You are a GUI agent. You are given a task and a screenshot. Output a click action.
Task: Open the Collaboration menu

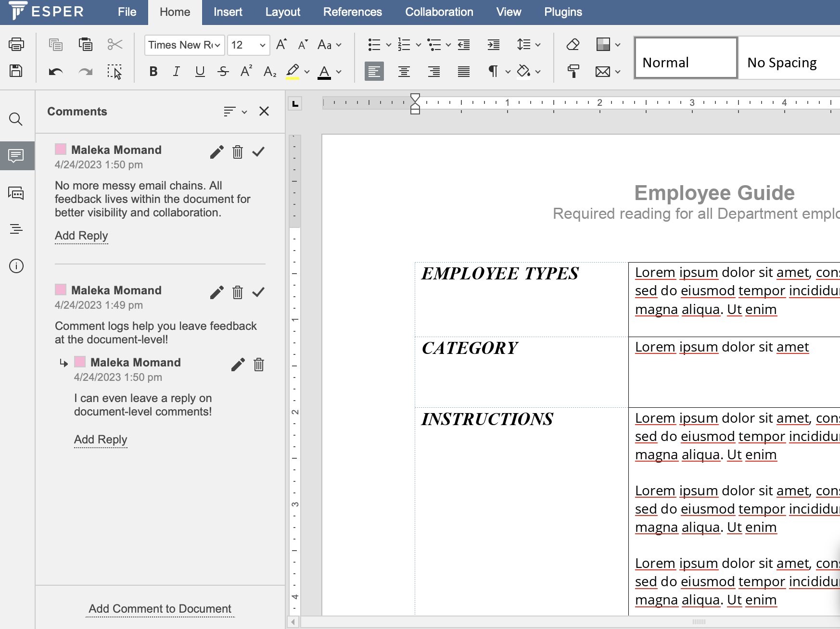coord(439,12)
